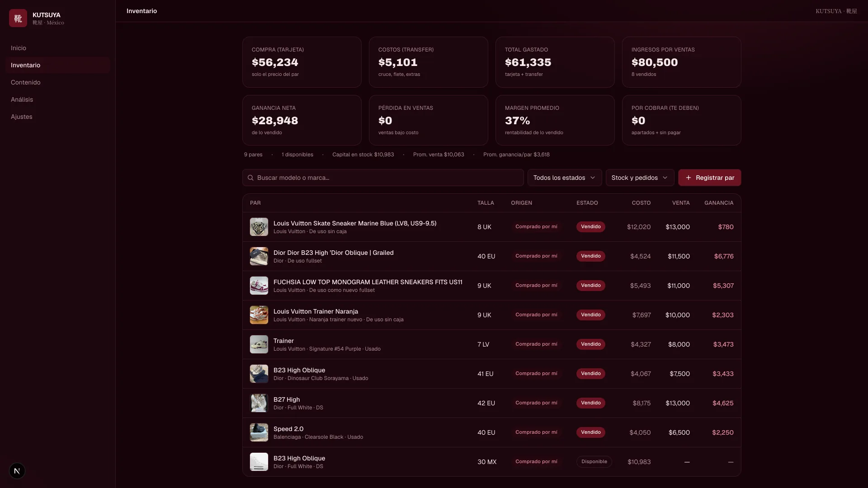
Task: Open Por Cobrar (Te Deben) card
Action: 682,120
